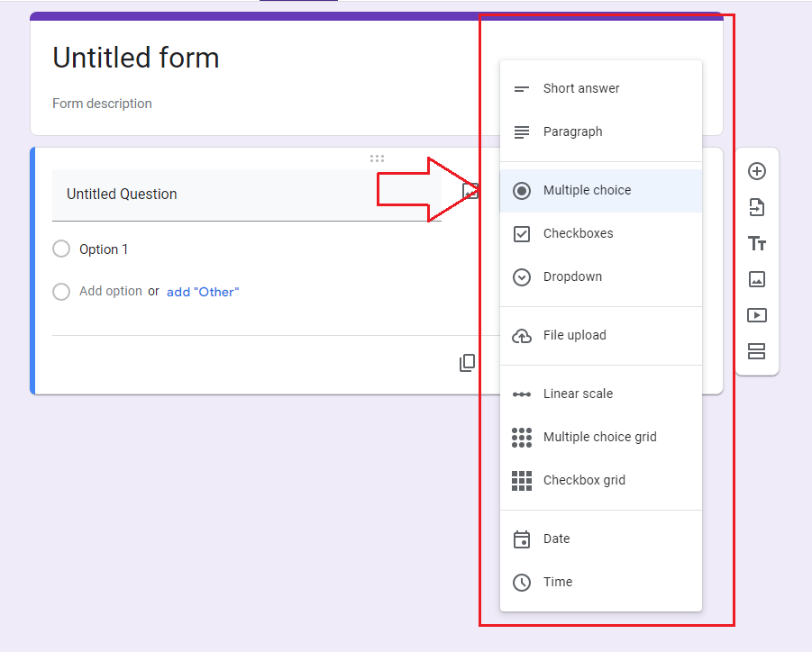Screen dimensions: 812x652
Task: Pick Short answer question type
Action: click(601, 88)
